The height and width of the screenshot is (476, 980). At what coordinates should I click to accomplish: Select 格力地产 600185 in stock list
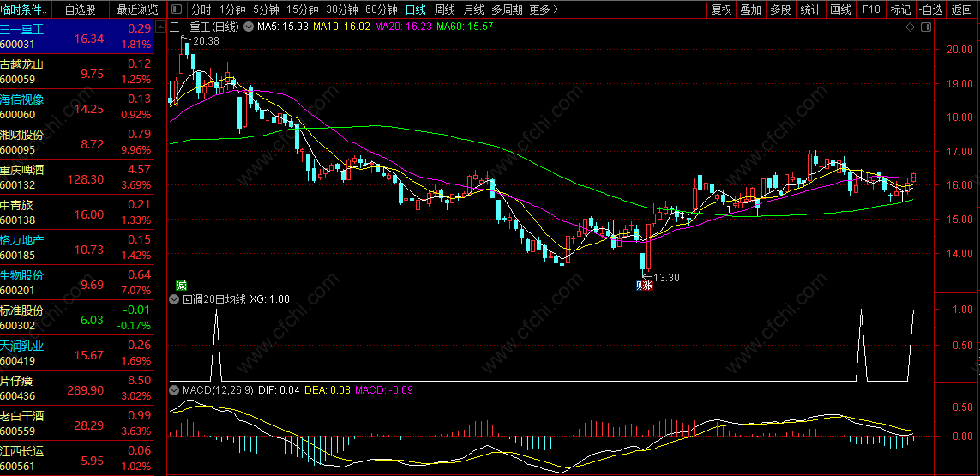pos(77,247)
